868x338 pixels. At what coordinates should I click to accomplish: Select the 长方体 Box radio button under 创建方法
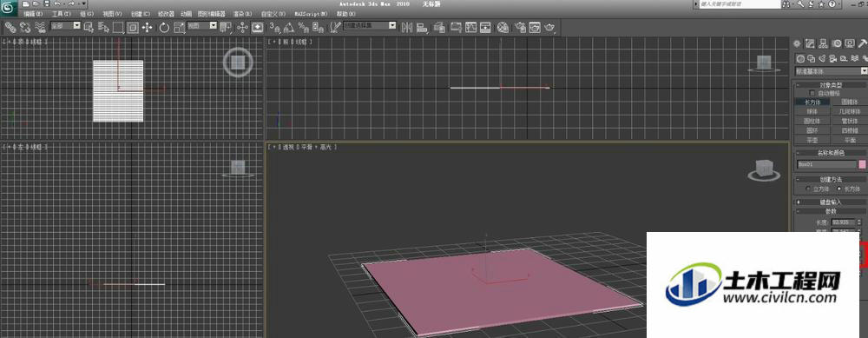pyautogui.click(x=839, y=189)
